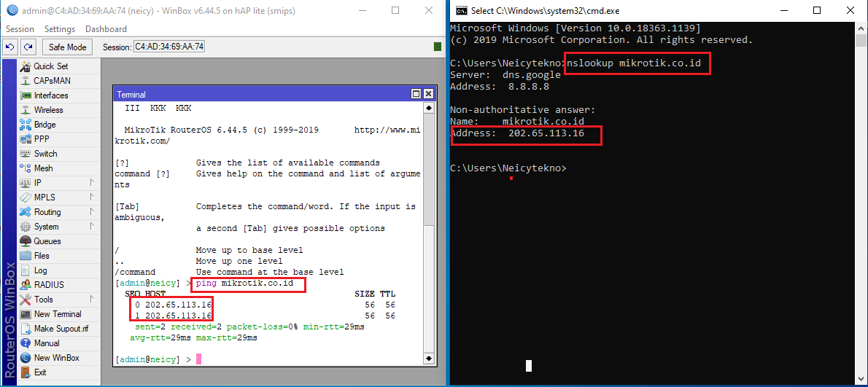Viewport: 868px width, 387px height.
Task: Open the Manual icon in sidebar
Action: coord(25,343)
